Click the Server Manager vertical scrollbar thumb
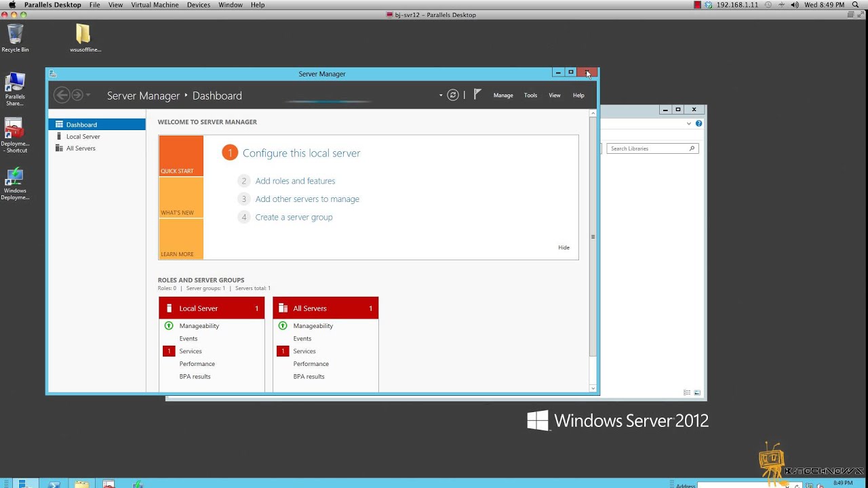Viewport: 868px width, 488px height. tap(593, 237)
